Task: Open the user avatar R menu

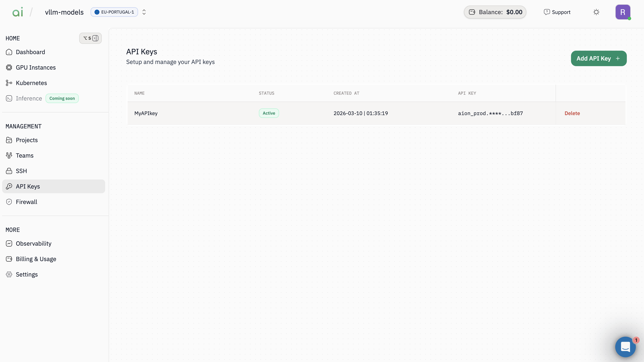Action: [623, 12]
